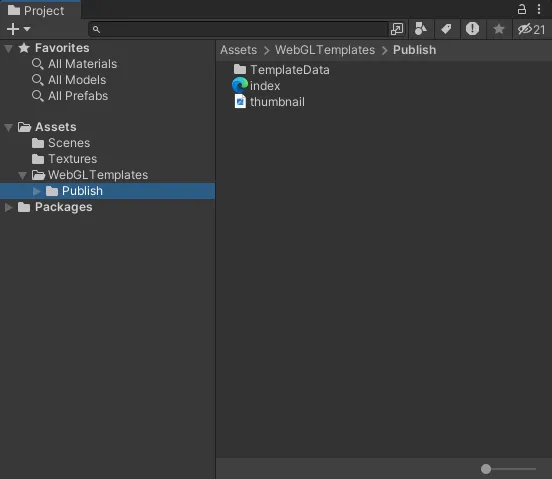
Task: Expand the Publish folder arrow
Action: (36, 191)
